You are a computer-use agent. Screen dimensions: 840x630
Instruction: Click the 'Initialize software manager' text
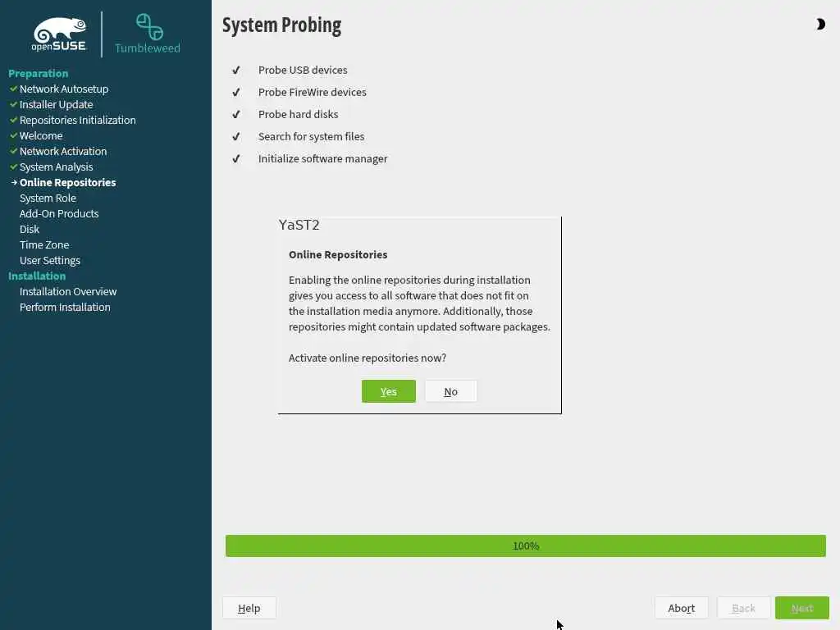pos(322,158)
